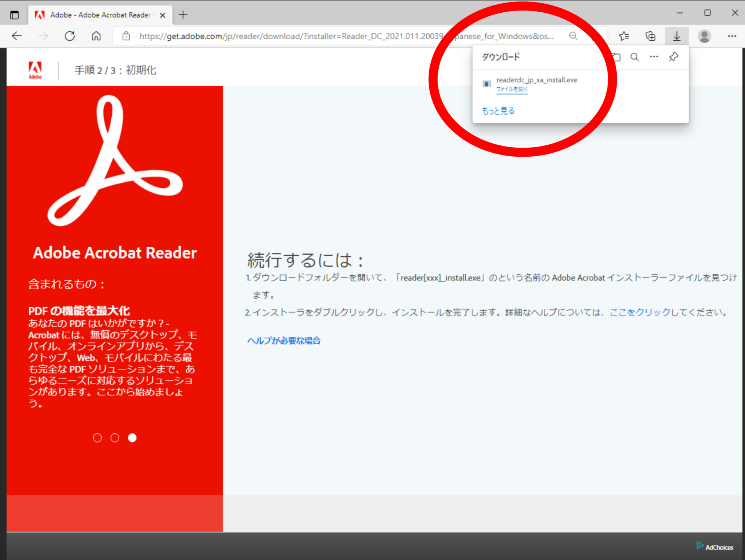
Task: Open the tab actions menu
Action: (14, 15)
